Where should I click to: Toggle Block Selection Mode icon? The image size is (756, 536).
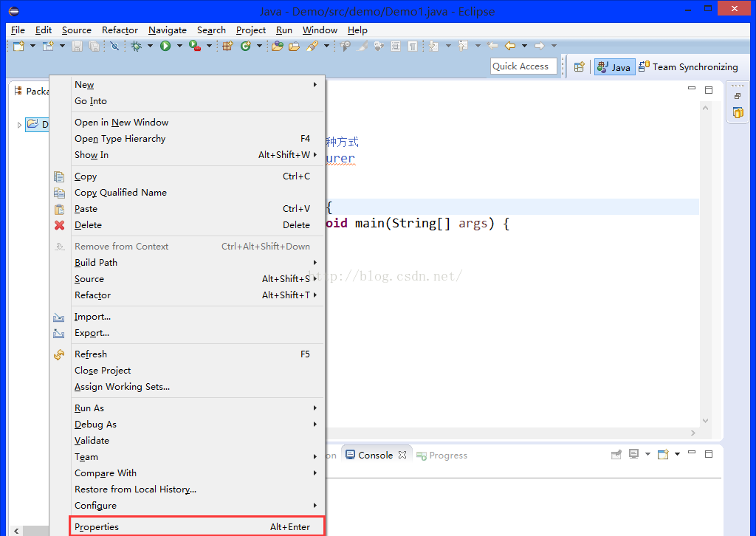pyautogui.click(x=396, y=46)
